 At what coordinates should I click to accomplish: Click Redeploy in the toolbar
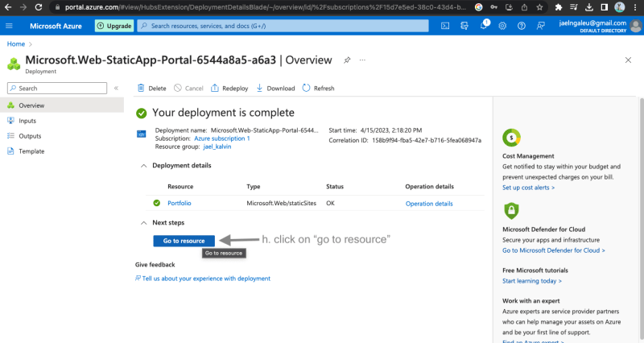(x=229, y=89)
